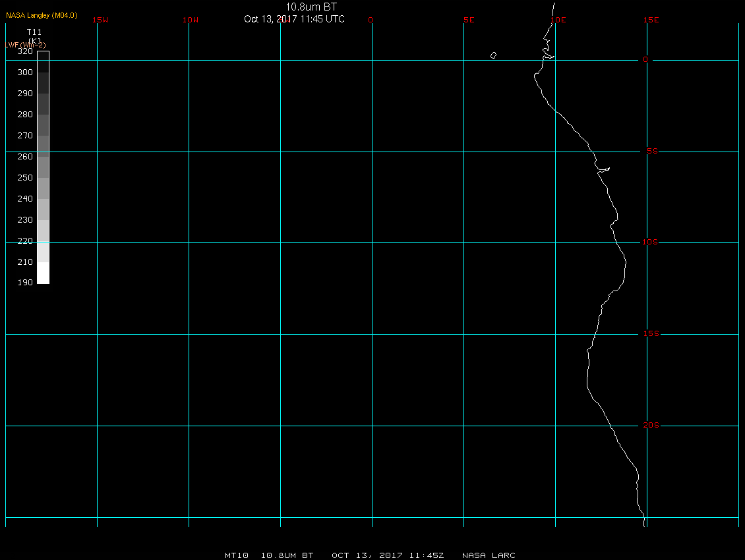Viewport: 745px width, 560px height.
Task: Click the 10S latitude label
Action: [x=650, y=242]
